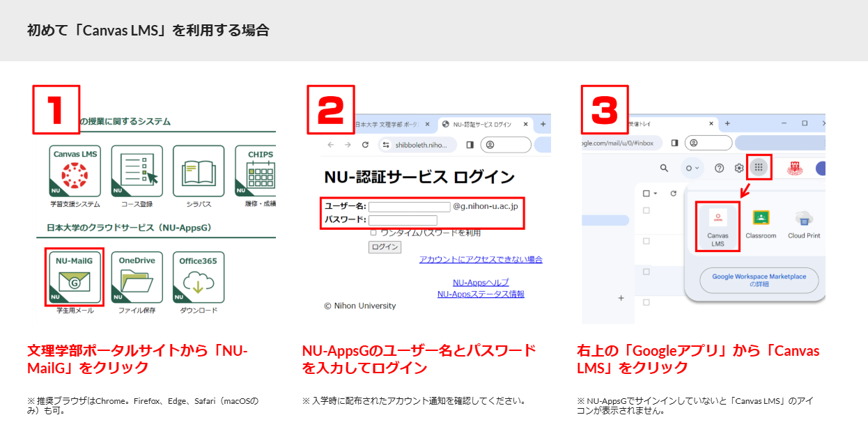Image resolution: width=868 pixels, height=438 pixels.
Task: Enable the ワンタイムパスワードを利用 checkbox
Action: (373, 233)
